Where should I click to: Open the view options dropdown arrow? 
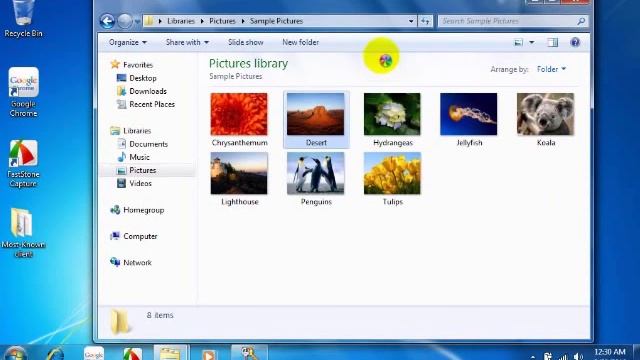coord(531,42)
